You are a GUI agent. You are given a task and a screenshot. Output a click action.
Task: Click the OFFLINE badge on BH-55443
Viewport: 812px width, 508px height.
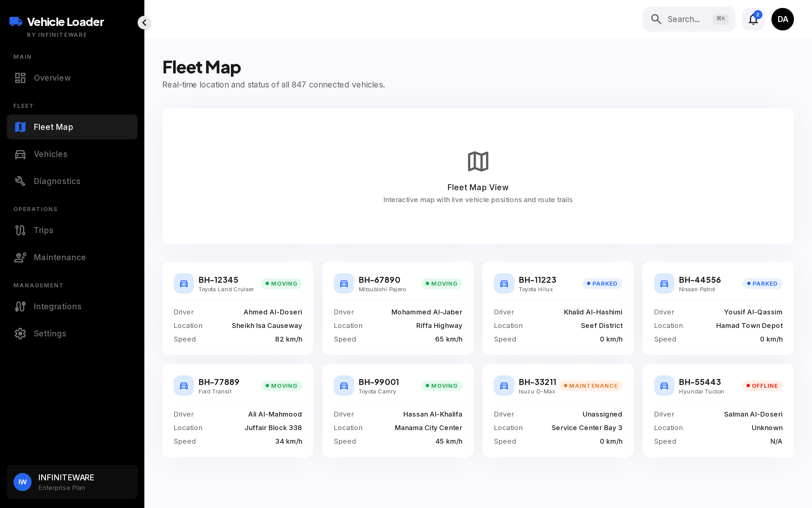pos(762,386)
